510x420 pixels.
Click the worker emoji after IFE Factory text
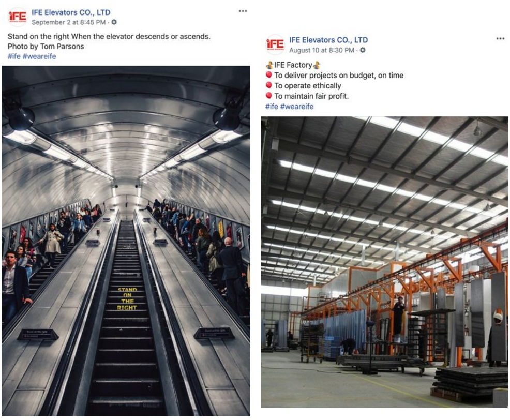[317, 65]
